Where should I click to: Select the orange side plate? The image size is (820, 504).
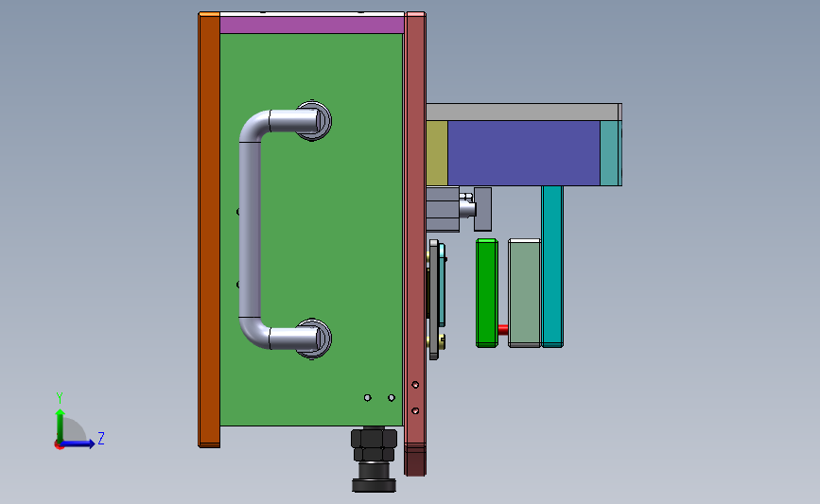(x=209, y=230)
